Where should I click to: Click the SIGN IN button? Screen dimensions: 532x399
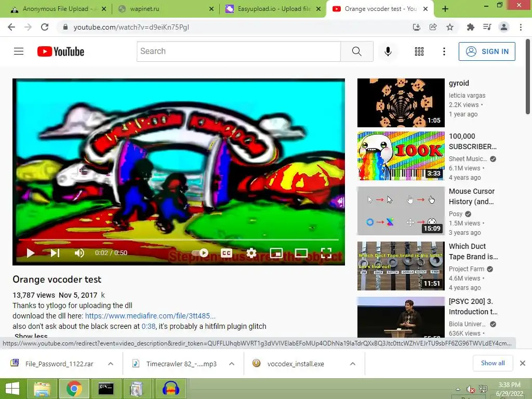pos(487,51)
